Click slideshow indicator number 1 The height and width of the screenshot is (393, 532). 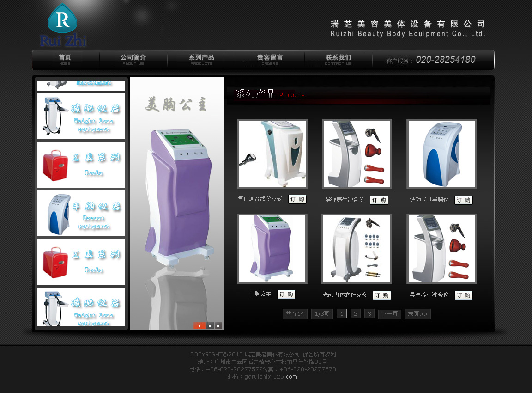pos(199,325)
